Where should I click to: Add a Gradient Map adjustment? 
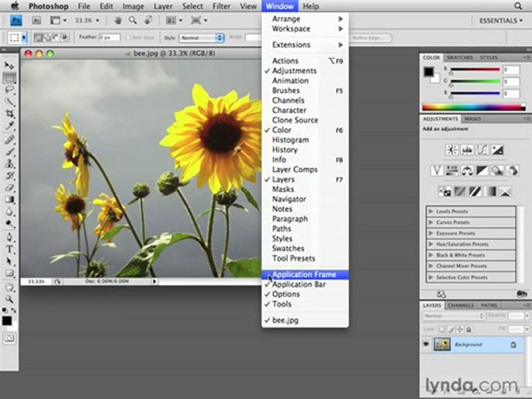click(489, 192)
